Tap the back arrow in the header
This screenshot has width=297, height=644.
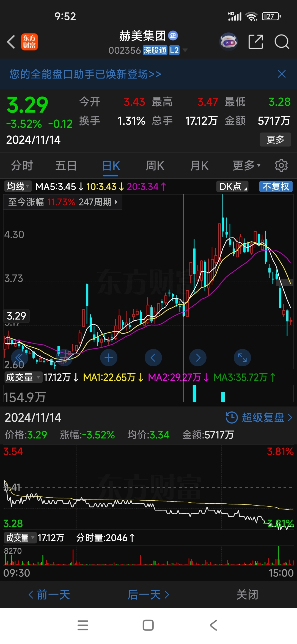(x=11, y=42)
